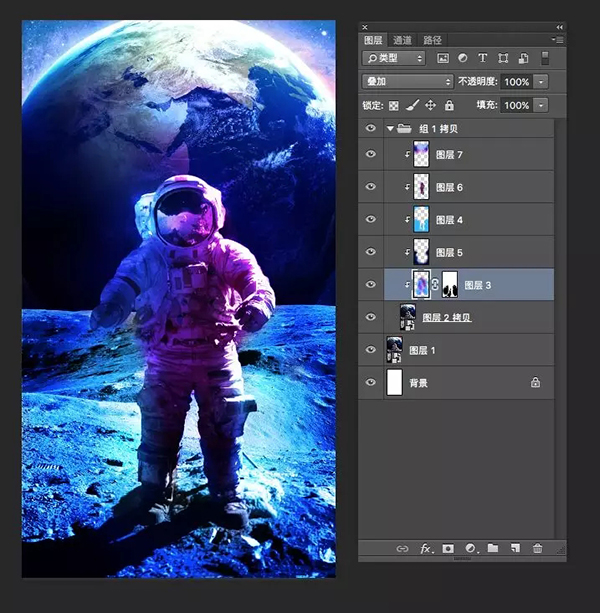The image size is (600, 613).
Task: Click the lock position move icon
Action: [430, 105]
